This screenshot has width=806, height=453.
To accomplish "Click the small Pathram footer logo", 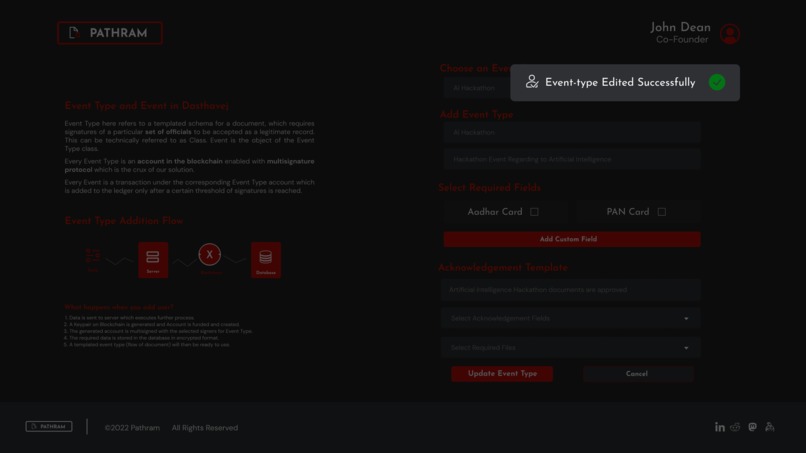I will click(49, 426).
